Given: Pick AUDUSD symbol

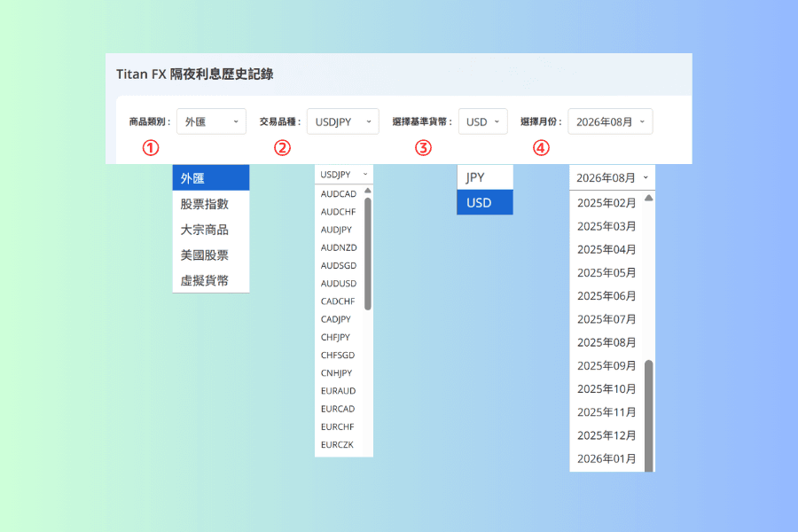Looking at the screenshot, I should coord(339,284).
